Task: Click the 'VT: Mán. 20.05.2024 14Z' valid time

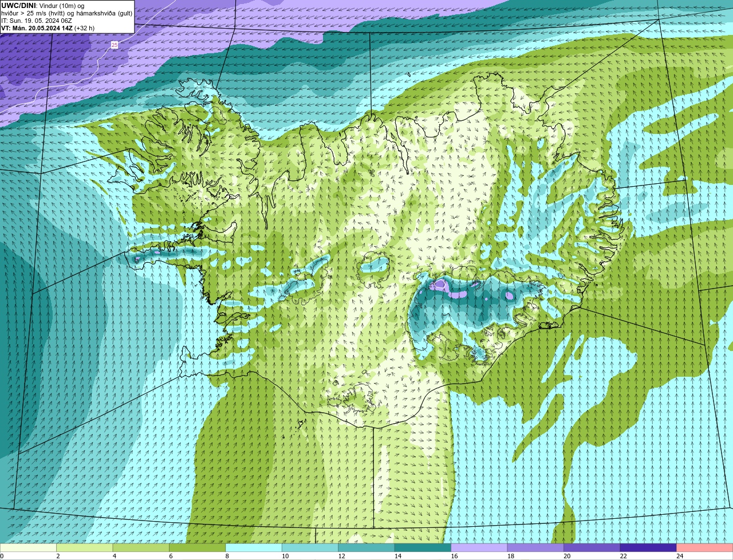Action: coord(37,28)
